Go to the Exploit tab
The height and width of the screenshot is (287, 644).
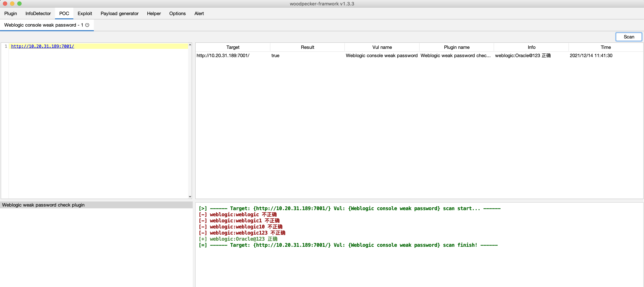(x=85, y=13)
